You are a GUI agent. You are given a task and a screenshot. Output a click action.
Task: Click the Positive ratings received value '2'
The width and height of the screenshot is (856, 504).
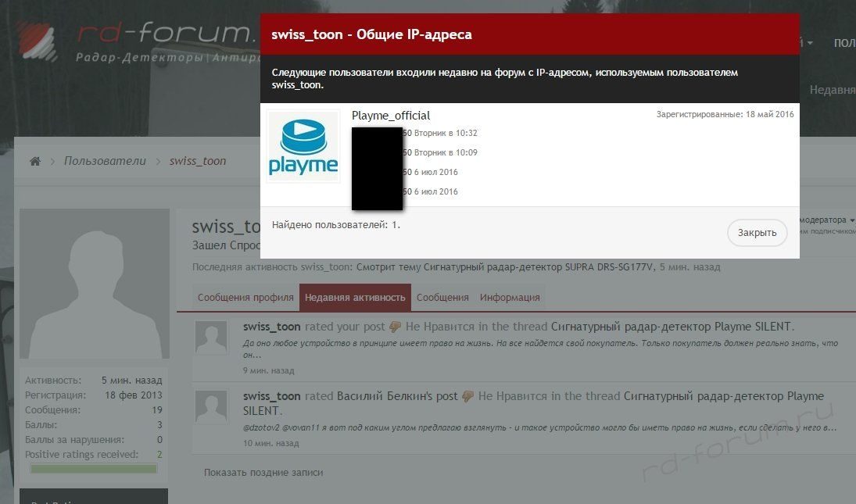coord(159,454)
